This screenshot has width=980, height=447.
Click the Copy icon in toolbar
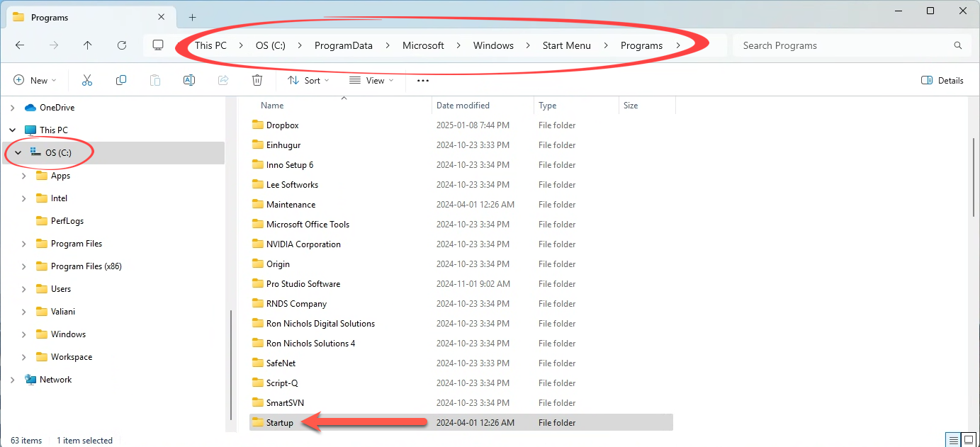click(121, 81)
